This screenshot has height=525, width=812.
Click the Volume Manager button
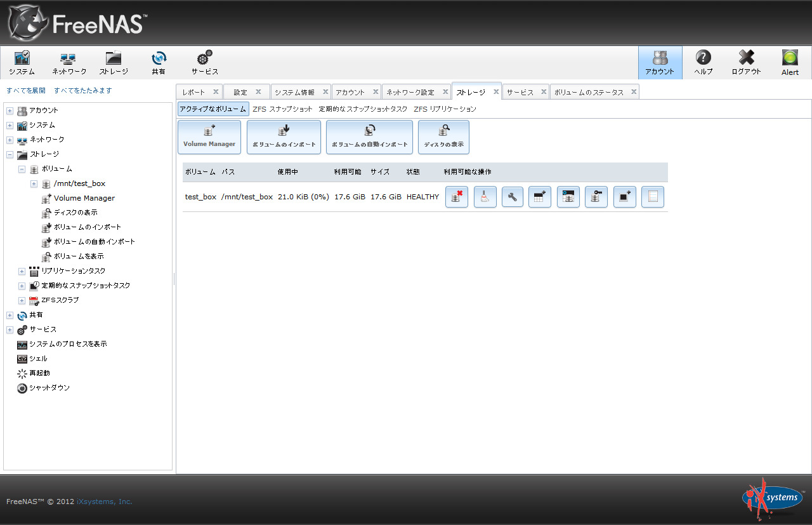pyautogui.click(x=209, y=136)
